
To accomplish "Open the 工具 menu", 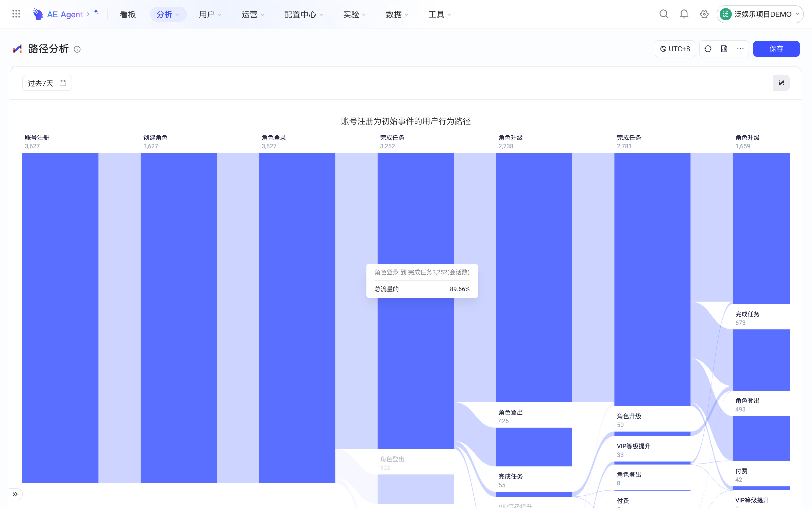I will 440,14.
